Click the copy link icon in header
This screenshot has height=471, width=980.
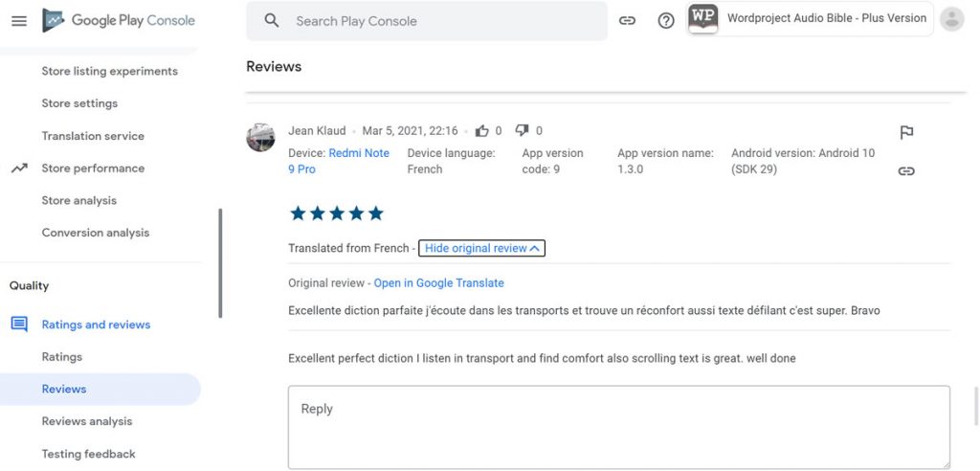[x=627, y=20]
